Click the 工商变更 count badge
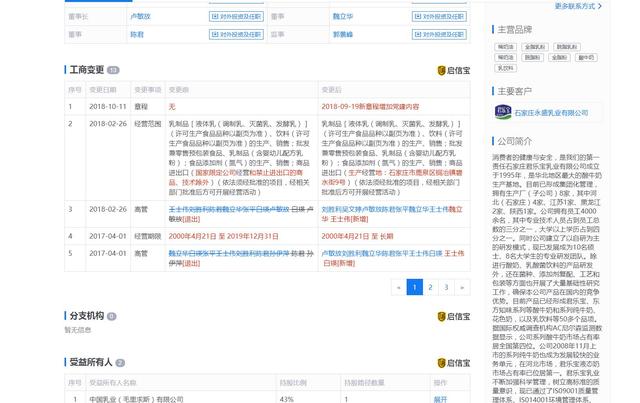 point(113,70)
